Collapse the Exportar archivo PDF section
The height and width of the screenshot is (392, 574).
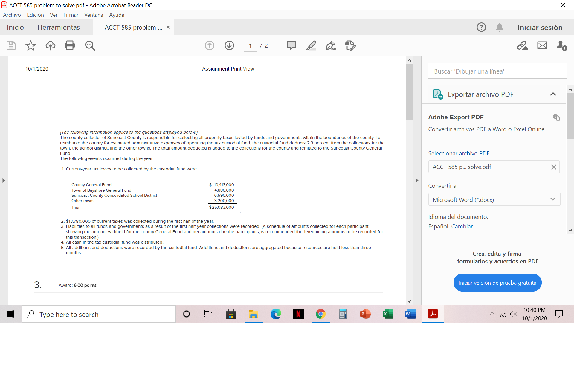pos(553,94)
